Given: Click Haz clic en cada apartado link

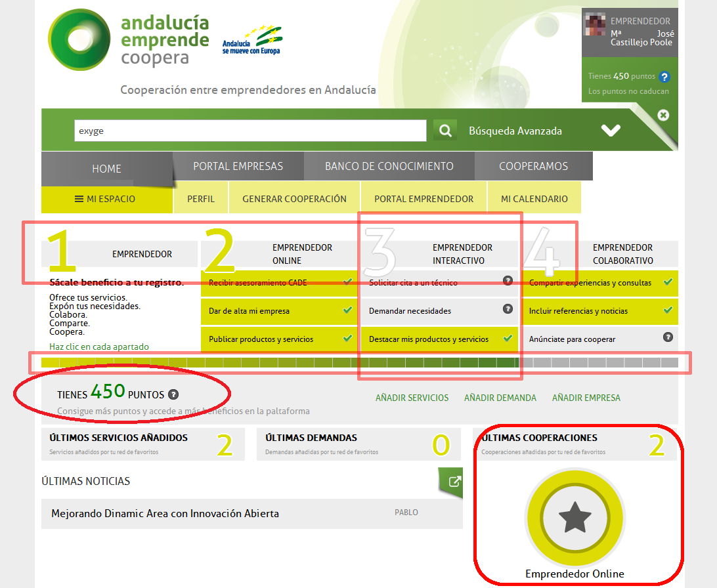Looking at the screenshot, I should pos(99,346).
